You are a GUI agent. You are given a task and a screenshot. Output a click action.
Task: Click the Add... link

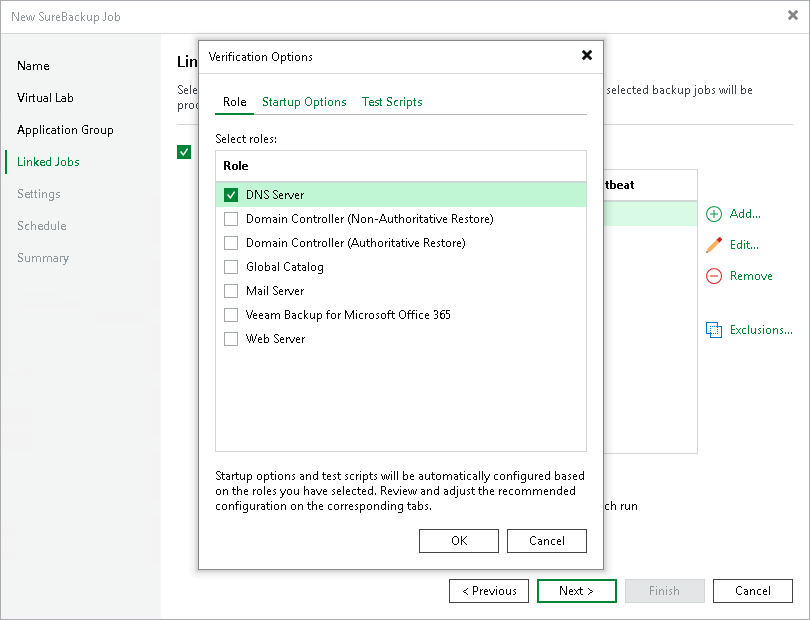pos(745,214)
